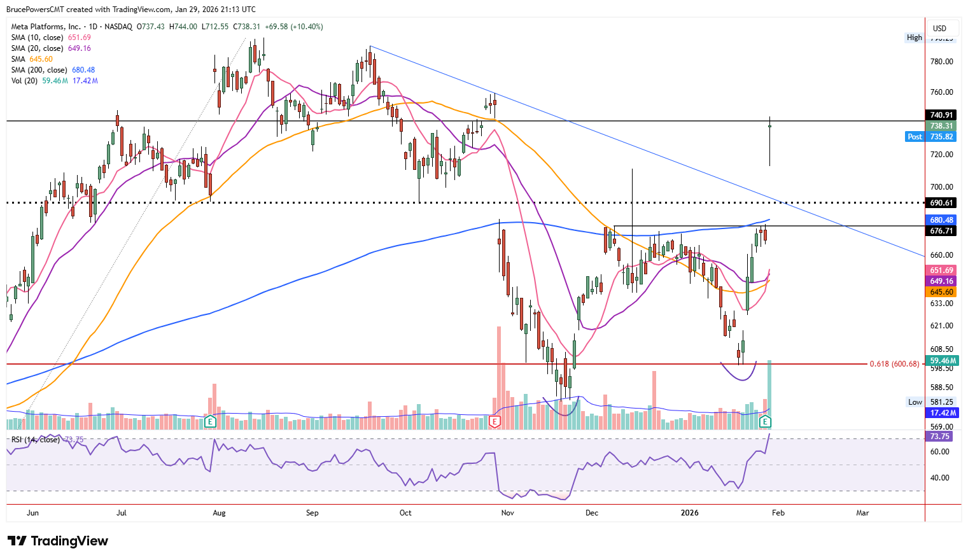Image resolution: width=968 pixels, height=560 pixels.
Task: Click the 780.00 price scale label
Action: pos(941,62)
